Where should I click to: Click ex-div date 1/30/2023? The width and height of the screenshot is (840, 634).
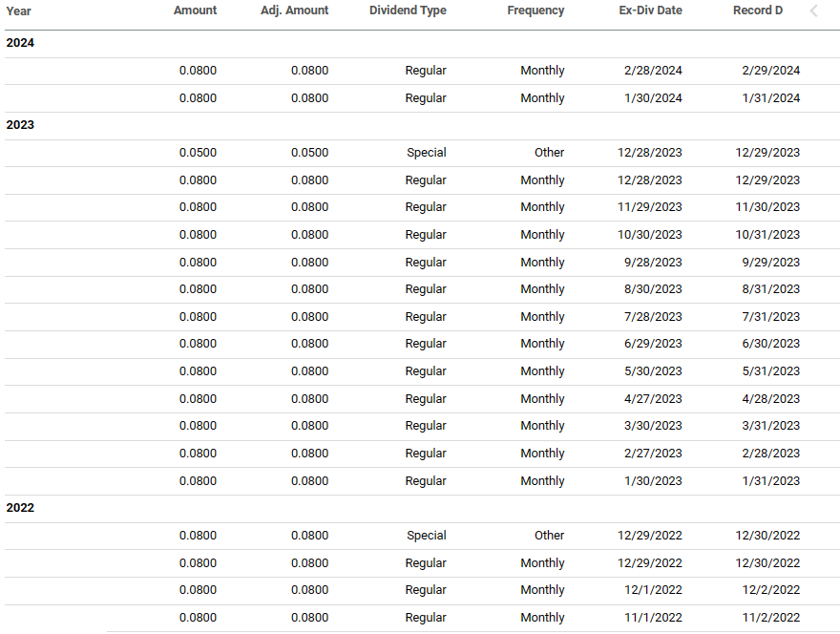click(x=653, y=481)
